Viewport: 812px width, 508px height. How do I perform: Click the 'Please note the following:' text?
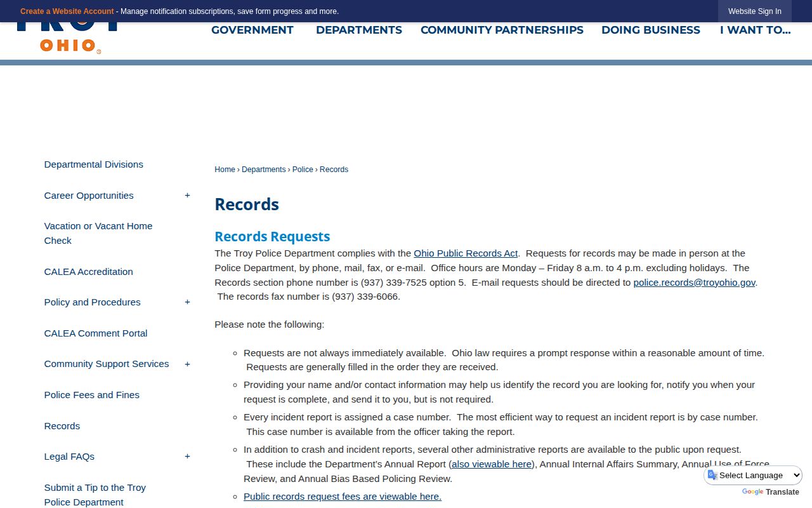click(x=270, y=324)
